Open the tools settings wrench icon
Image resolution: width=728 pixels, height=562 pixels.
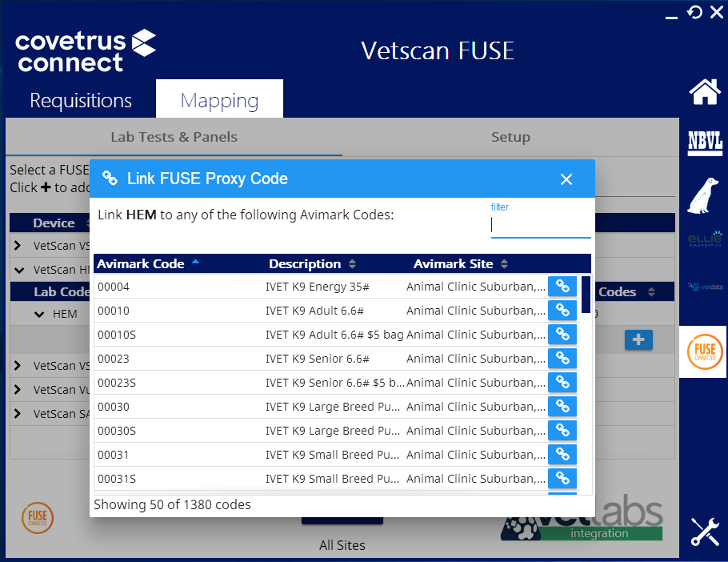pyautogui.click(x=705, y=532)
